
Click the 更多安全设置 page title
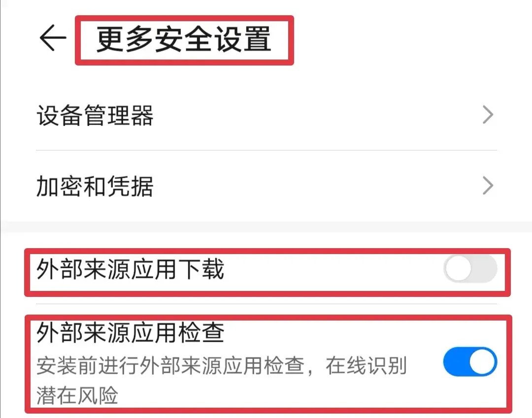click(x=184, y=39)
